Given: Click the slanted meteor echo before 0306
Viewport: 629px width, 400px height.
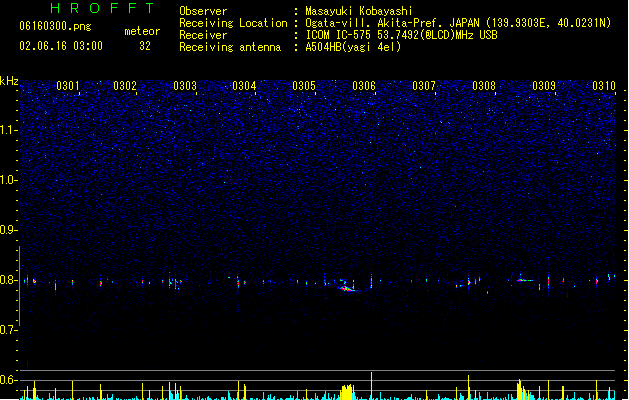Looking at the screenshot, I should coord(347,287).
